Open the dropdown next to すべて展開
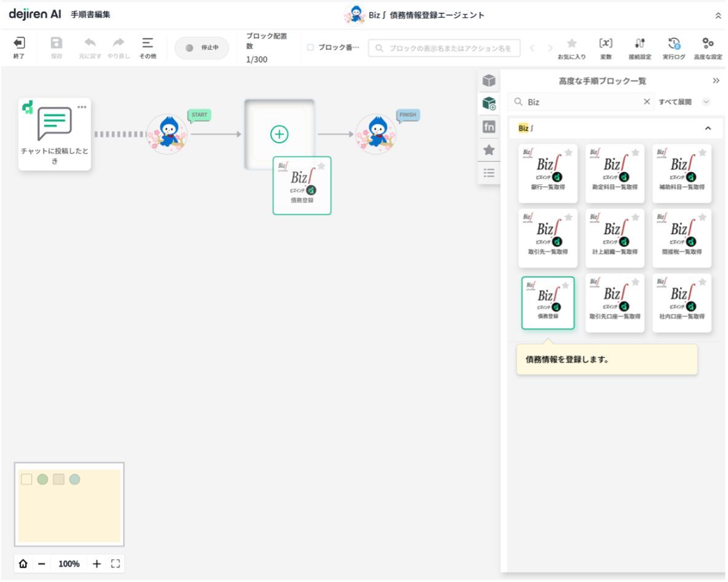The width and height of the screenshot is (728, 582). [706, 102]
